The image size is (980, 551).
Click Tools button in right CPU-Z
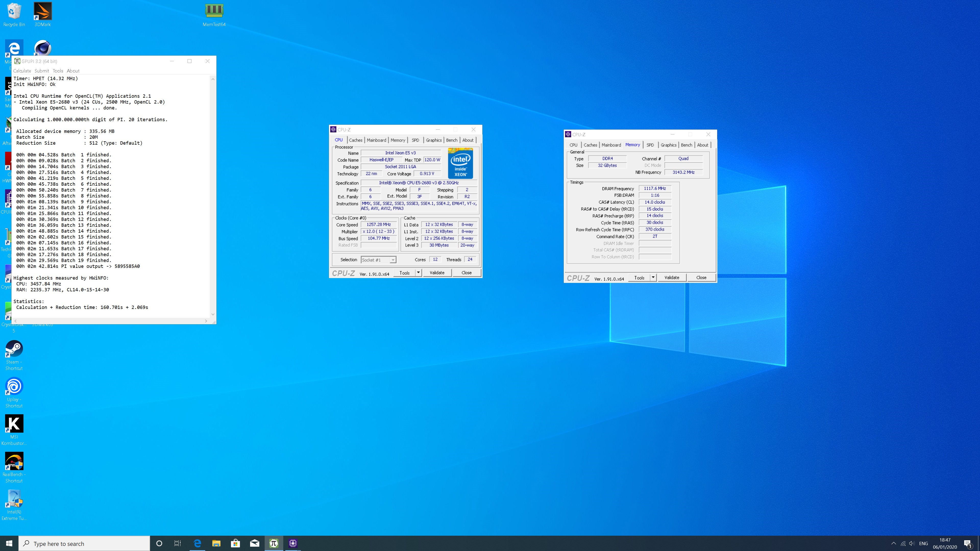click(639, 278)
